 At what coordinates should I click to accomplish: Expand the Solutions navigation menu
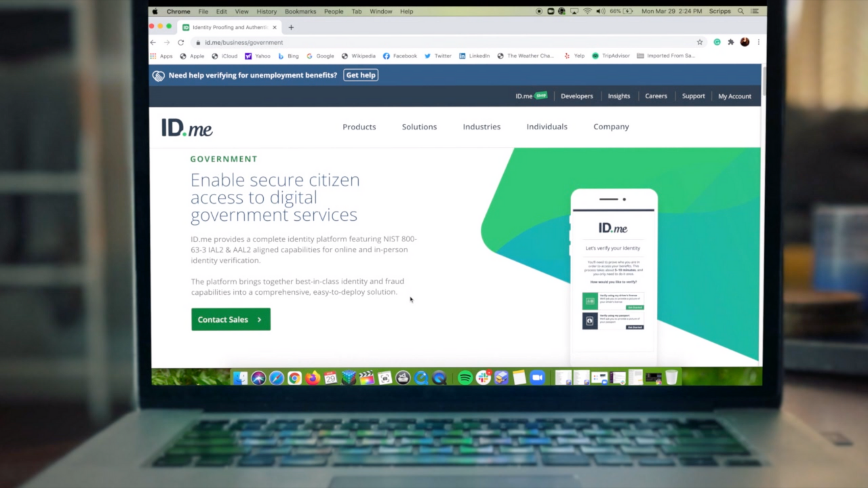click(419, 127)
